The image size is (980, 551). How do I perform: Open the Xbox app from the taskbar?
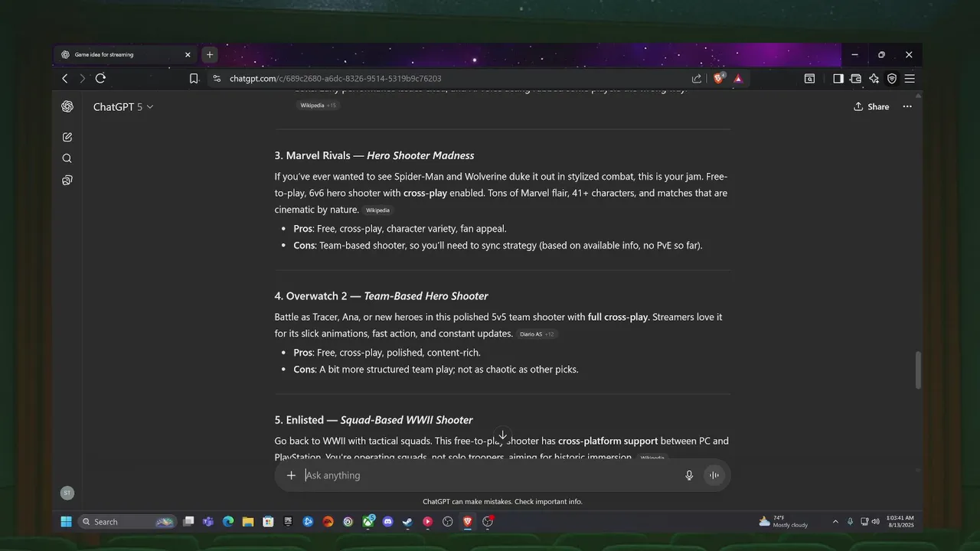pos(368,522)
